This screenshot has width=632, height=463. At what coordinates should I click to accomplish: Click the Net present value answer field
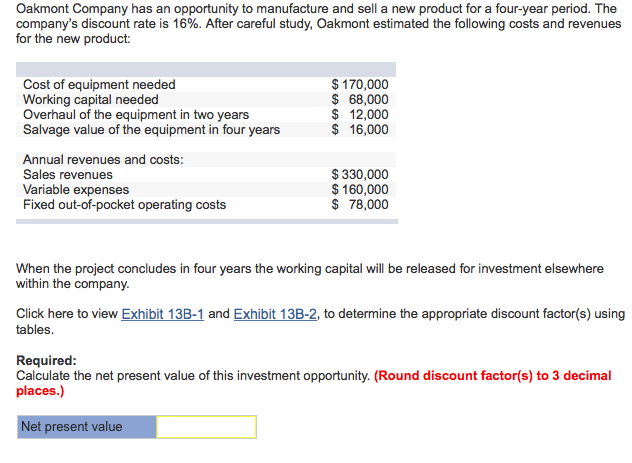pos(206,427)
